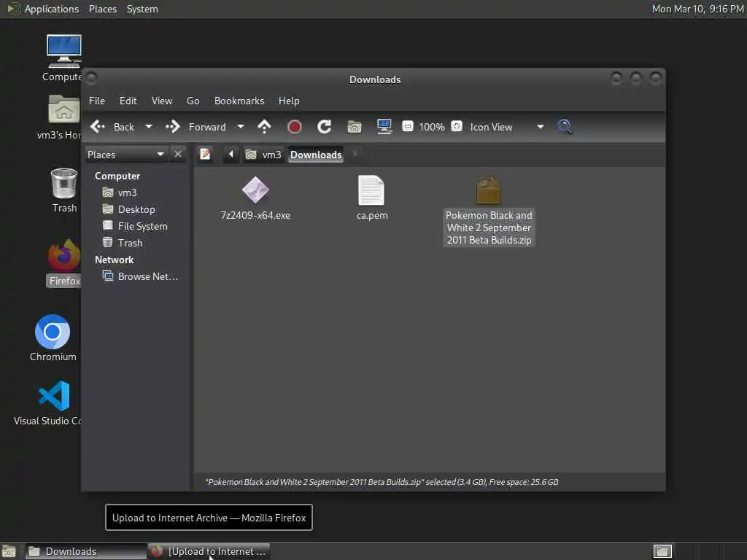Select the 7z2409-x64.exe file icon
This screenshot has width=747, height=560.
(x=255, y=190)
